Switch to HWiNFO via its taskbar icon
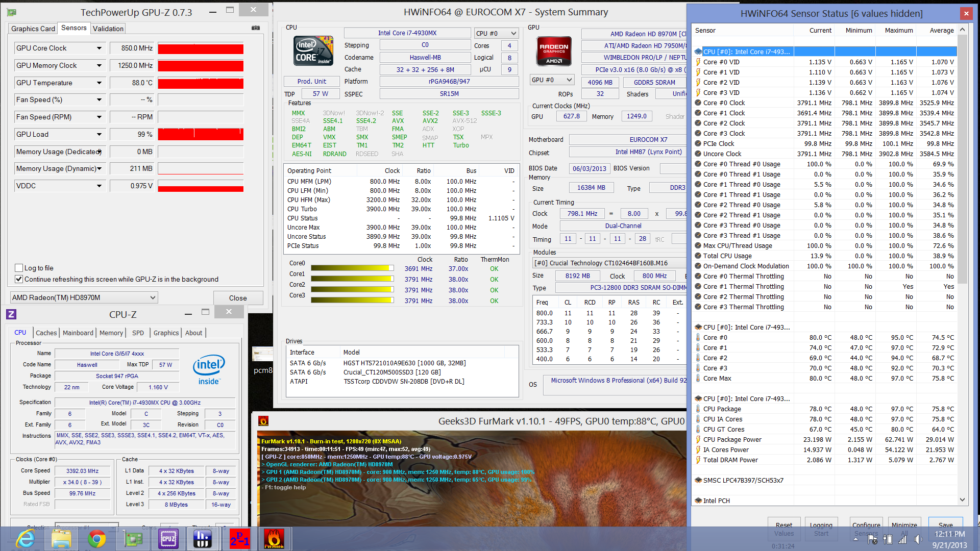Viewport: 980px width, 551px height. click(x=203, y=539)
